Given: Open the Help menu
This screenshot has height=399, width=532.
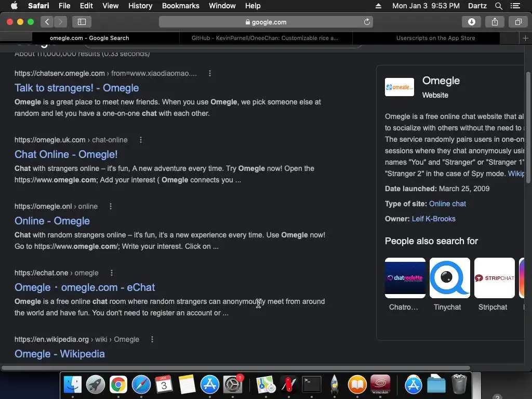Looking at the screenshot, I should coord(253,6).
